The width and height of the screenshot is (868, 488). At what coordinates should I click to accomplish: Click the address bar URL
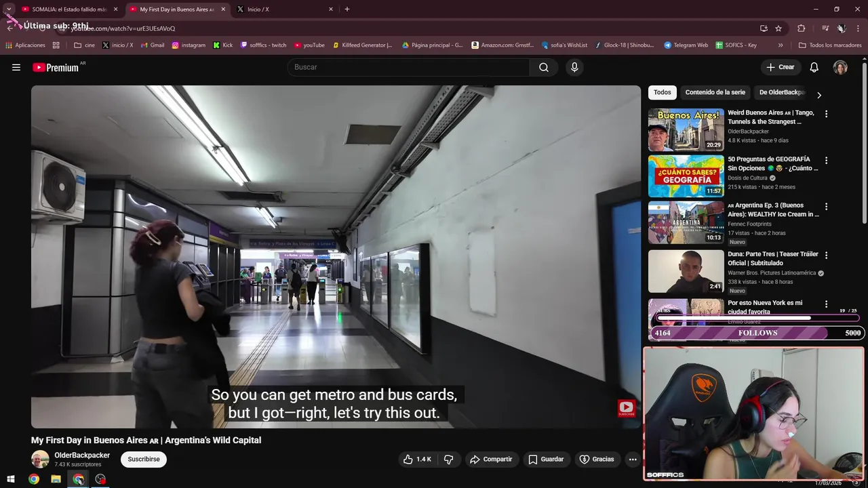(122, 28)
